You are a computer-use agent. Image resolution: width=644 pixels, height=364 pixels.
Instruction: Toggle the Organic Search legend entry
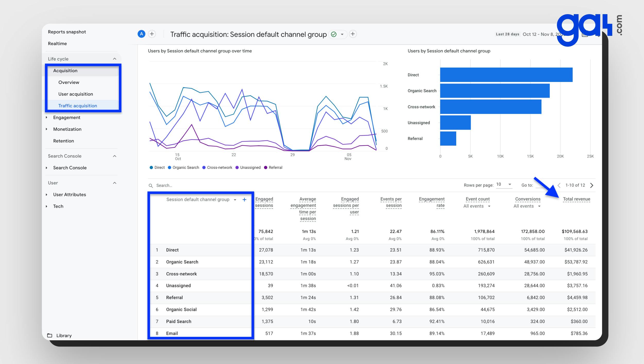(183, 168)
